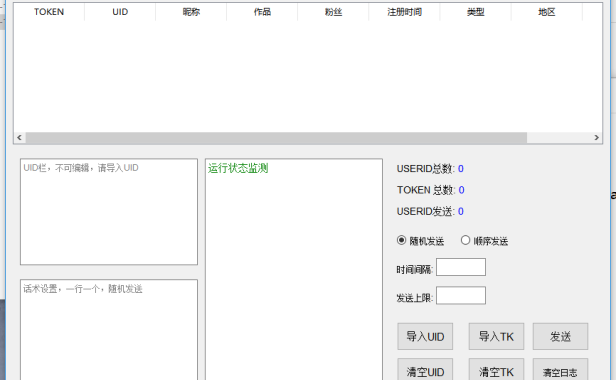
Task: Click the TOKEN 总数 count value
Action: pos(462,190)
